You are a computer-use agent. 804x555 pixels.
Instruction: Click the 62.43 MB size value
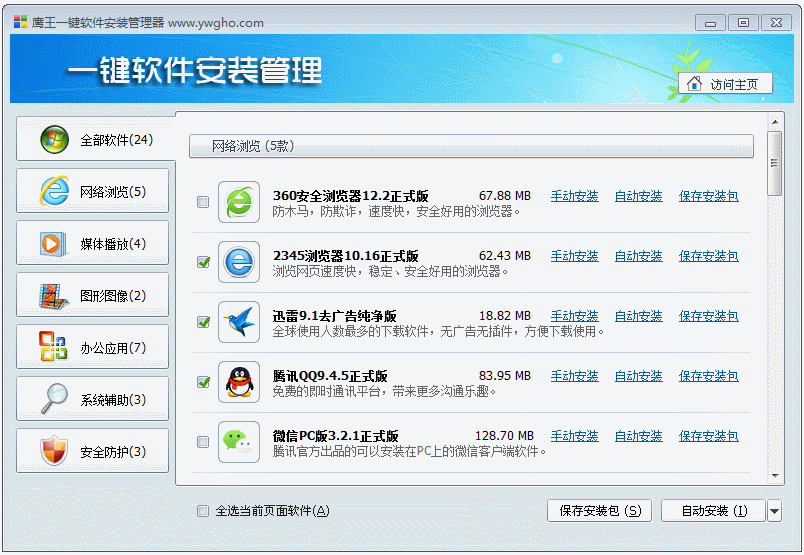pyautogui.click(x=505, y=256)
